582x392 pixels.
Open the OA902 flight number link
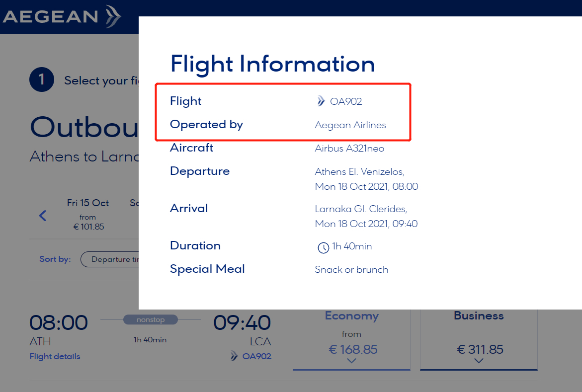257,356
